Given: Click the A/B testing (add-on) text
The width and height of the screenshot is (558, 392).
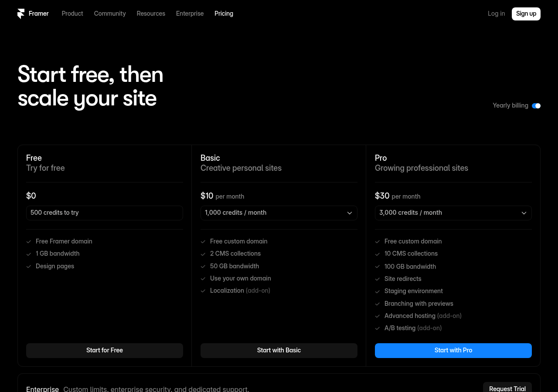Looking at the screenshot, I should click(x=413, y=328).
